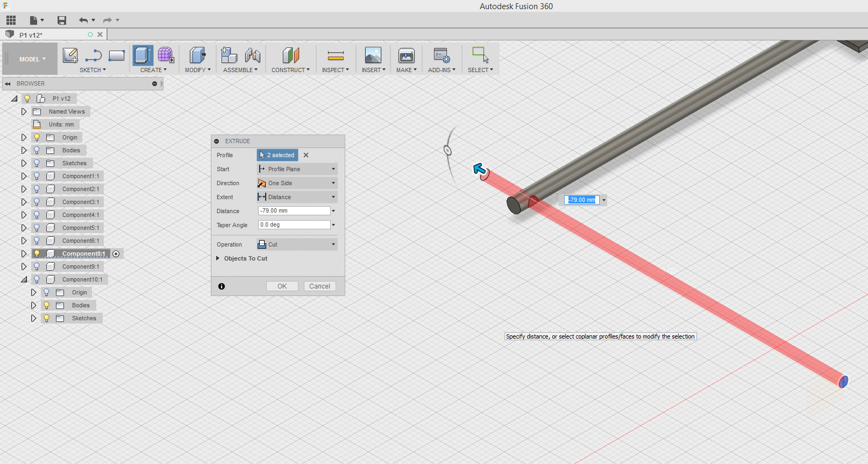Open the CREATE menu
This screenshot has height=464, width=868.
point(153,70)
